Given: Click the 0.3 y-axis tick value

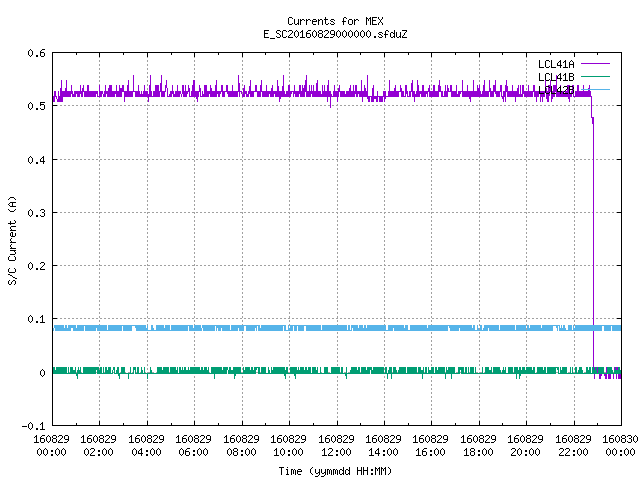Looking at the screenshot, I should point(36,213).
